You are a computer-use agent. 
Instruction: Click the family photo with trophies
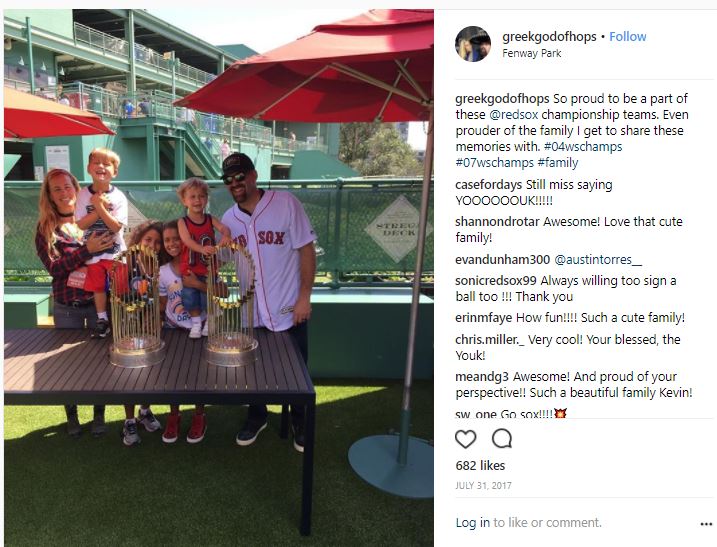(x=219, y=278)
